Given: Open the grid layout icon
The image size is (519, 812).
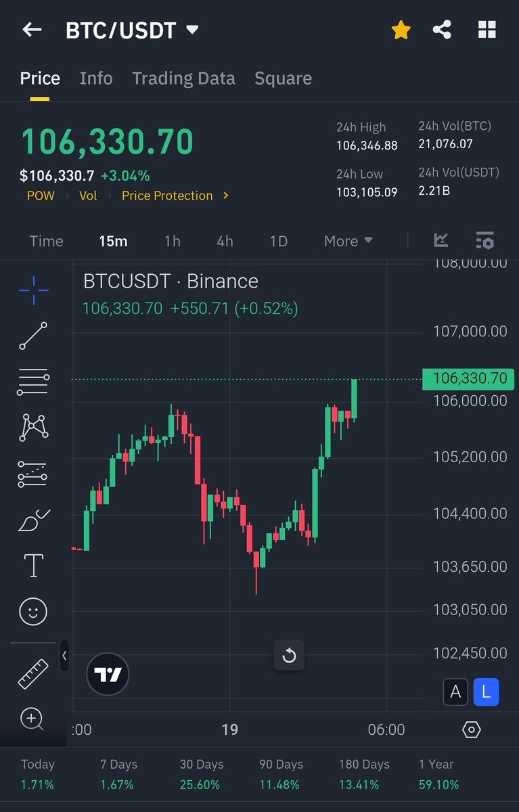Looking at the screenshot, I should [x=487, y=30].
